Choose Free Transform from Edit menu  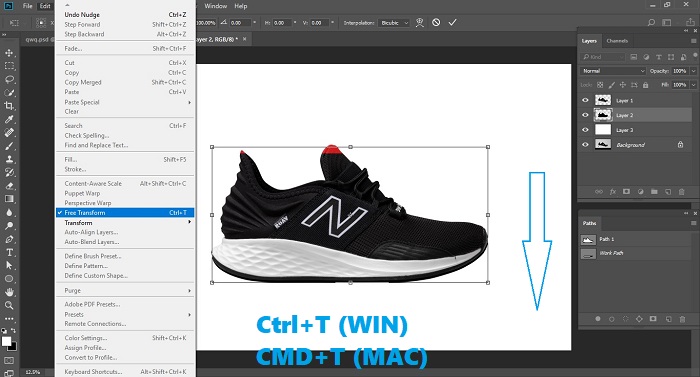(125, 213)
